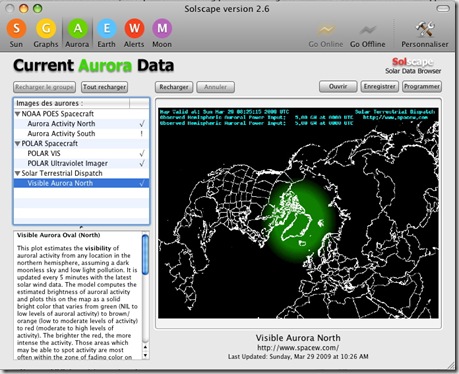The width and height of the screenshot is (459, 374).
Task: Click the description scroll down arrow
Action: 145,355
